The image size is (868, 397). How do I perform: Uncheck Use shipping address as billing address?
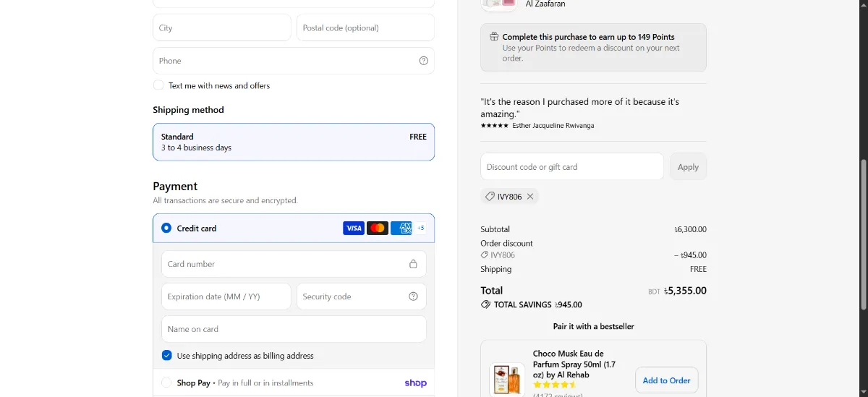click(x=167, y=356)
